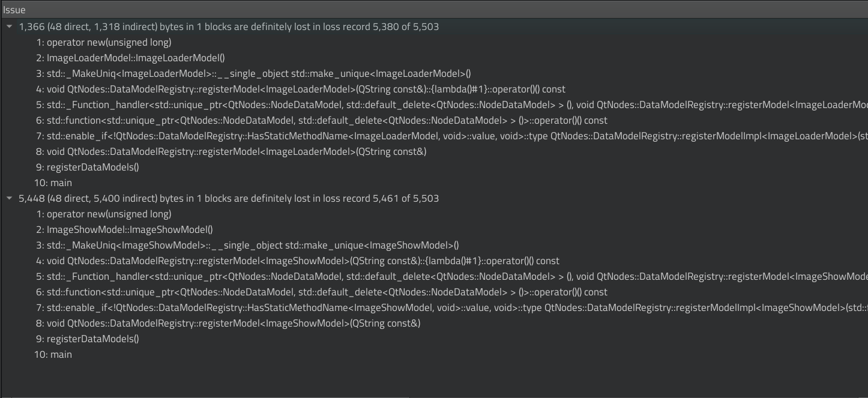Select frame 4: registerModel lambda for ImageLoaderModel

click(x=288, y=89)
